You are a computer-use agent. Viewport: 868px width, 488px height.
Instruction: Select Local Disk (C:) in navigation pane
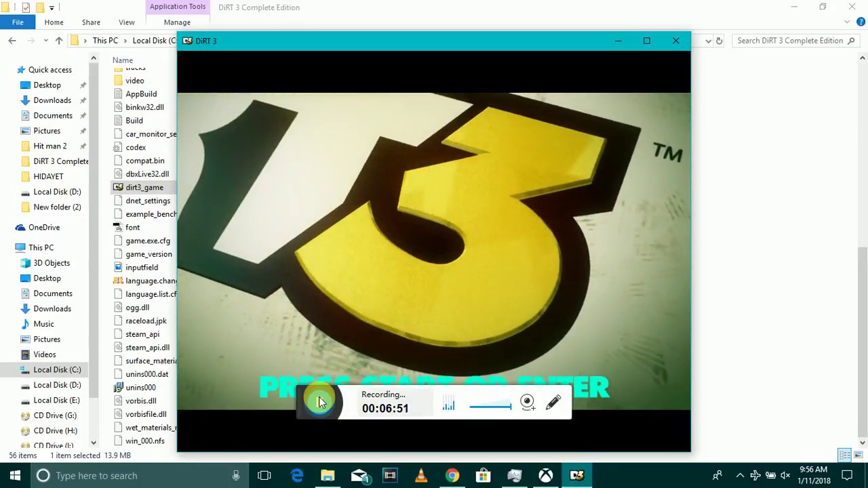click(57, 369)
